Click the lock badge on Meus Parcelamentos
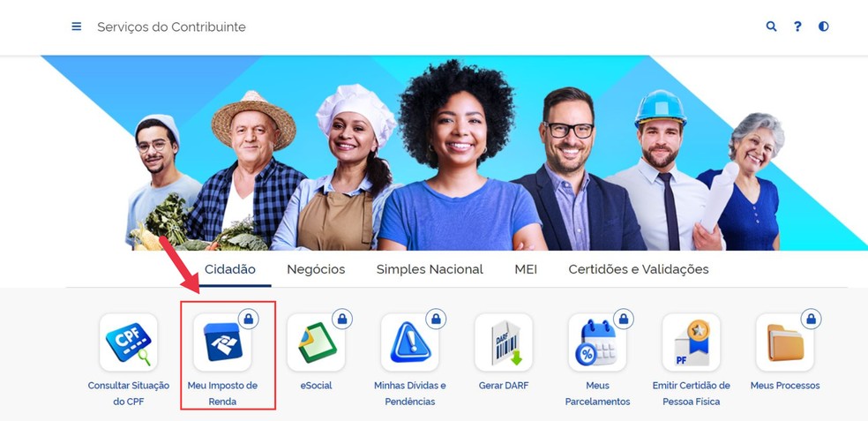Image resolution: width=868 pixels, height=421 pixels. (624, 320)
